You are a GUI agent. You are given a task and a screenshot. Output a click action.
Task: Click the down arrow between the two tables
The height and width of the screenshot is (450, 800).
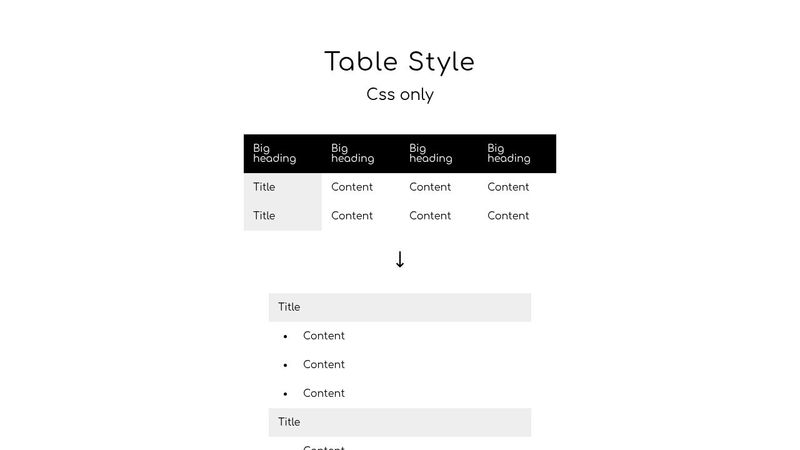(400, 260)
